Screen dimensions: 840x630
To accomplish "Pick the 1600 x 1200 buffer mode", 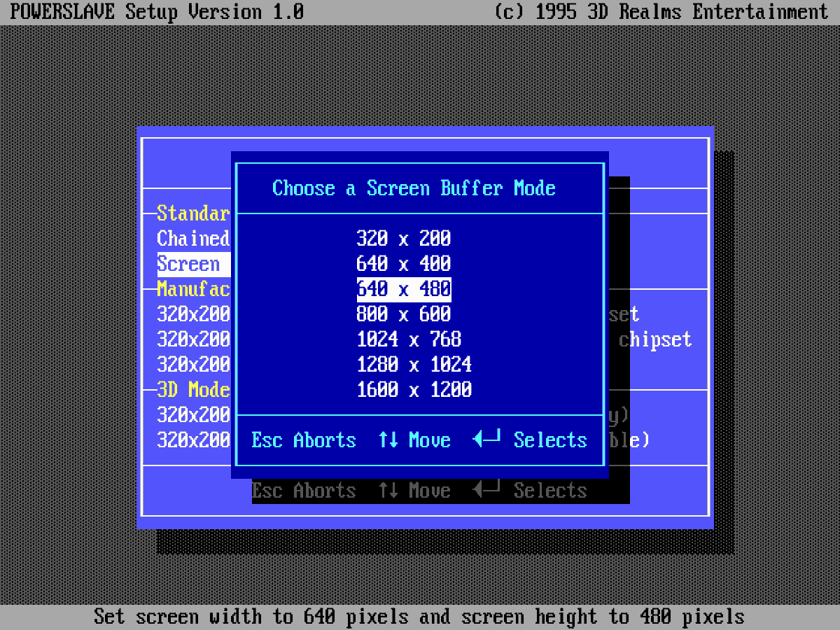I will (414, 390).
